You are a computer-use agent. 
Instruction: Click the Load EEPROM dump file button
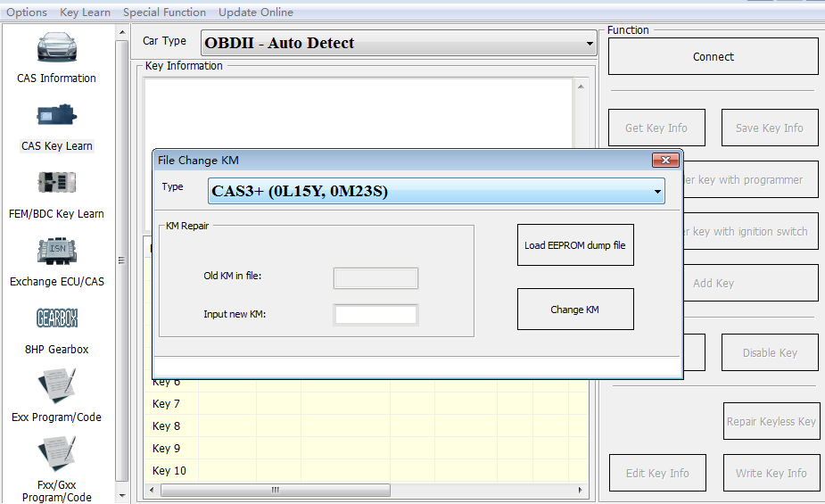point(575,245)
